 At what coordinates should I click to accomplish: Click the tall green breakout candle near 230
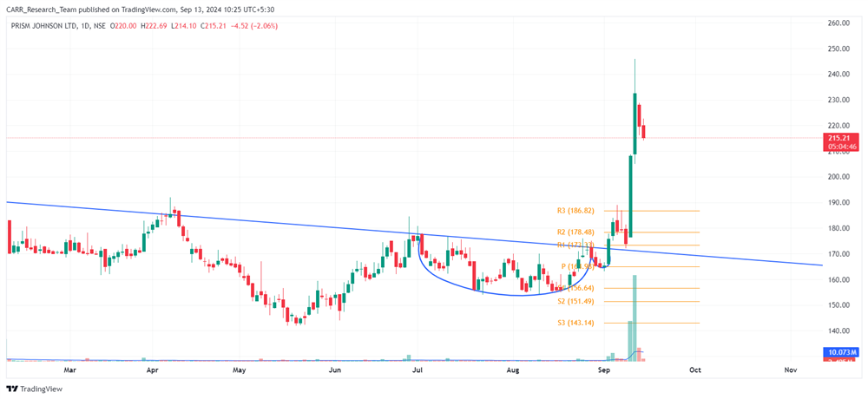(635, 124)
